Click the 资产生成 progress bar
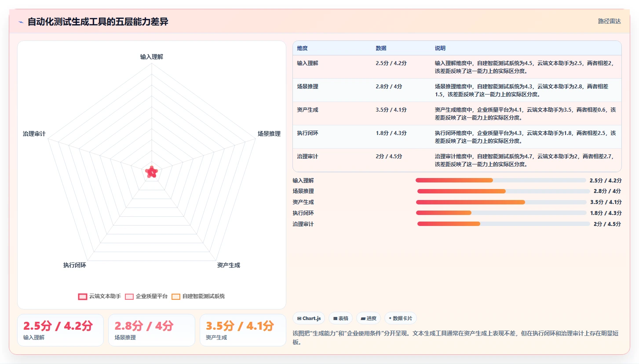The width and height of the screenshot is (639, 364). tap(501, 202)
